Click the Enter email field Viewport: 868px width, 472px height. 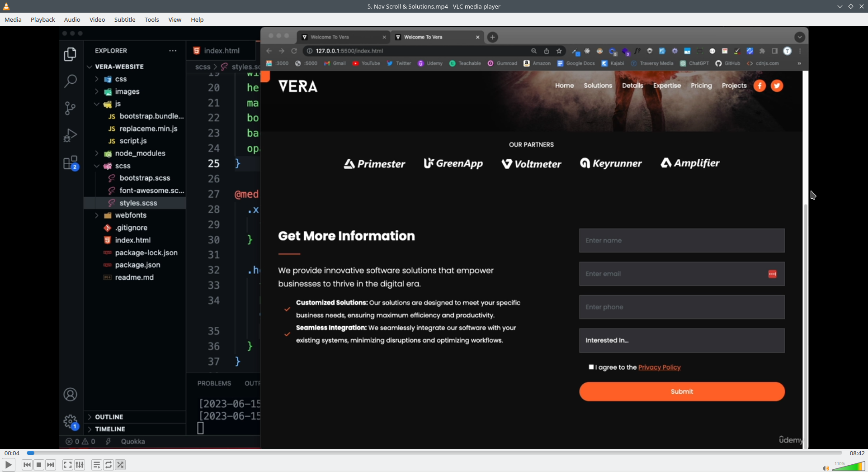pyautogui.click(x=682, y=274)
